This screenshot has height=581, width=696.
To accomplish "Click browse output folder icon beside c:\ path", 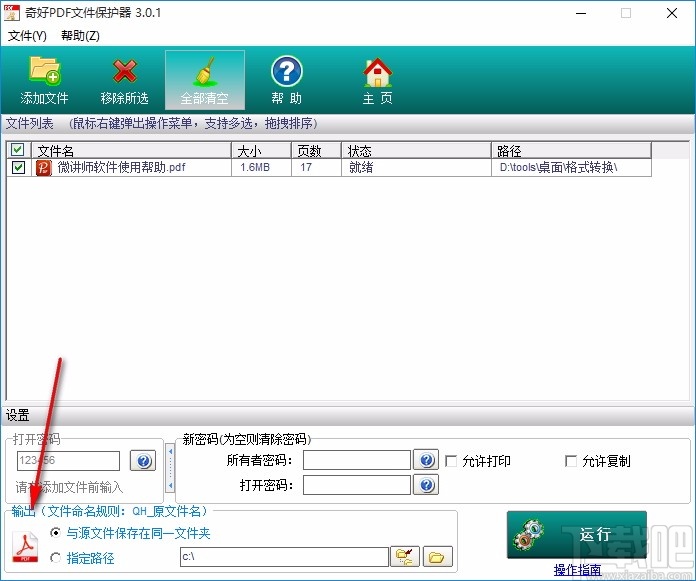I will 404,557.
